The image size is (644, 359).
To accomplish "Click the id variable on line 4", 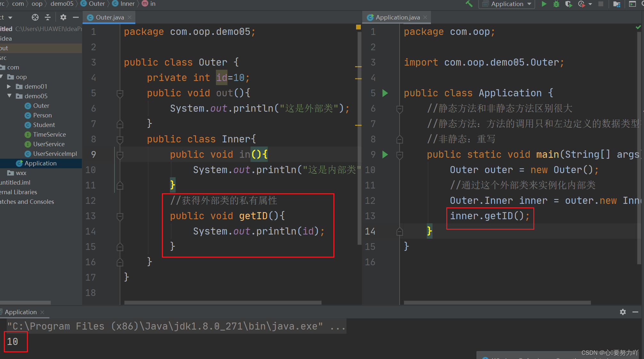I will (x=221, y=78).
